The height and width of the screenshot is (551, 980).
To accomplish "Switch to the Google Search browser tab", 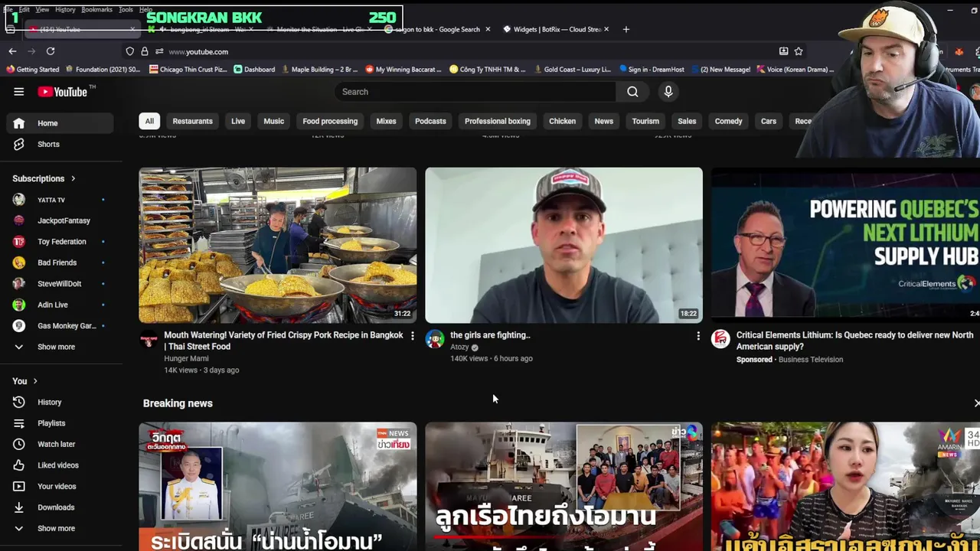I will pos(436,29).
